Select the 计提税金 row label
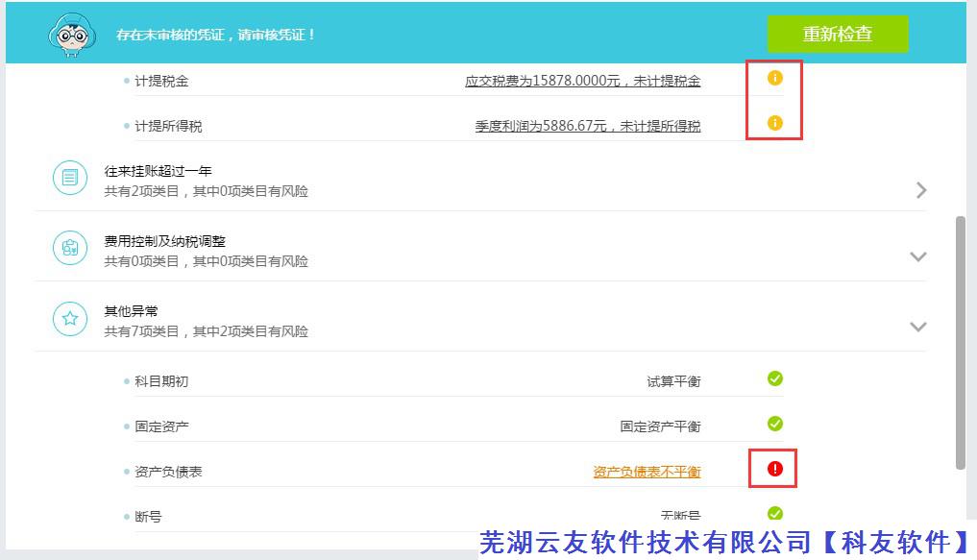This screenshot has width=977, height=560. coord(161,81)
